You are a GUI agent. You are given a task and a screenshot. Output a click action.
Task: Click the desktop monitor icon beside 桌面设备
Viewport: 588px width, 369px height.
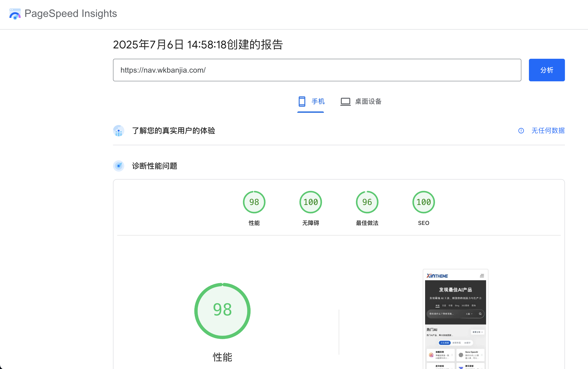pos(345,102)
